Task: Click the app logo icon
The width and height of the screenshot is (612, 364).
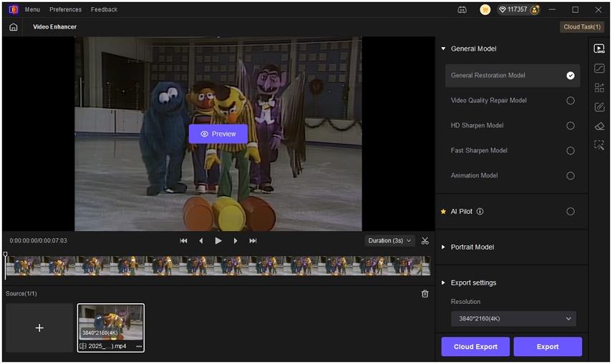Action: point(14,9)
